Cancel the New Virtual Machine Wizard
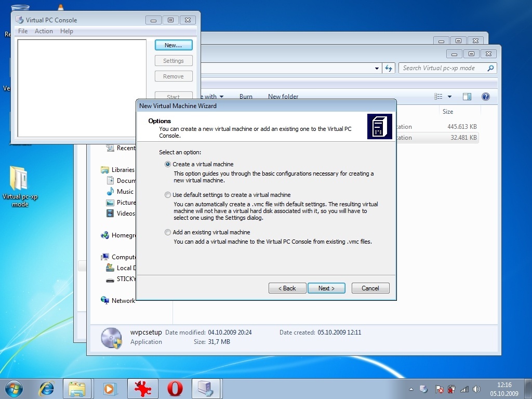Image resolution: width=532 pixels, height=399 pixels. click(x=370, y=288)
